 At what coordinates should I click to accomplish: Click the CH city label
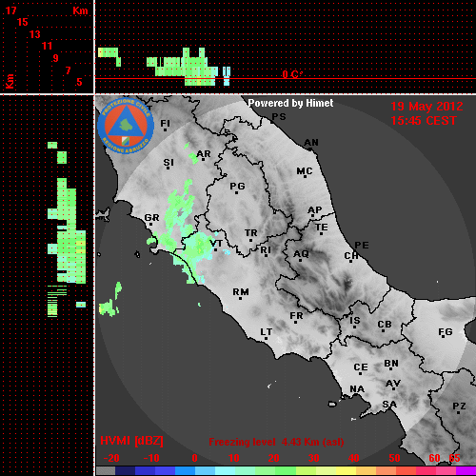pyautogui.click(x=351, y=255)
